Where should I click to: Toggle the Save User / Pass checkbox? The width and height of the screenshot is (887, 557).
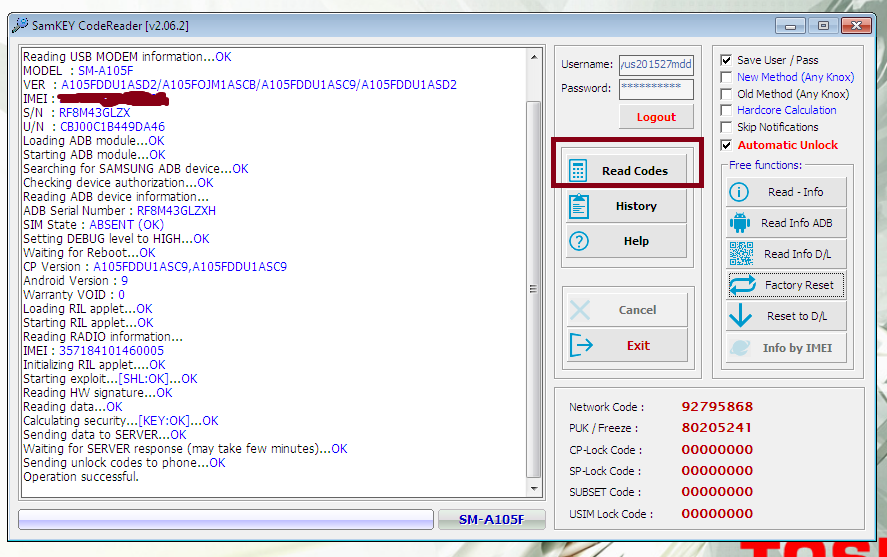pos(726,60)
